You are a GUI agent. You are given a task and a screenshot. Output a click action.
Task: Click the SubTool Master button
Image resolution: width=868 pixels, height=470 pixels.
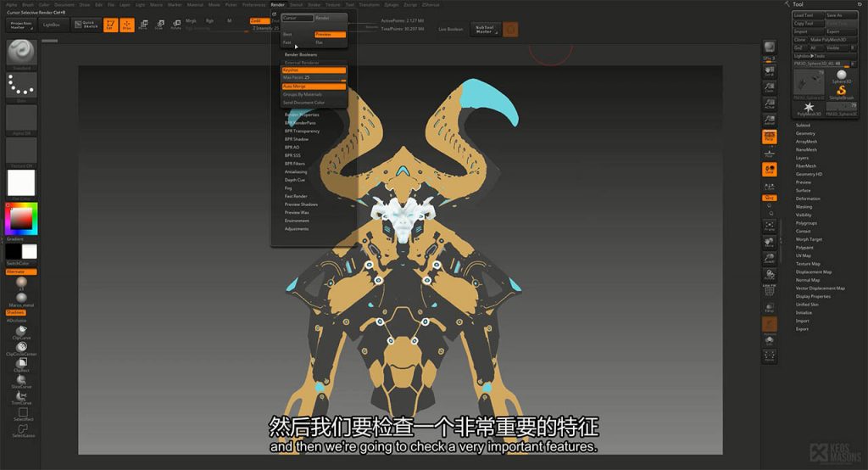[x=485, y=30]
